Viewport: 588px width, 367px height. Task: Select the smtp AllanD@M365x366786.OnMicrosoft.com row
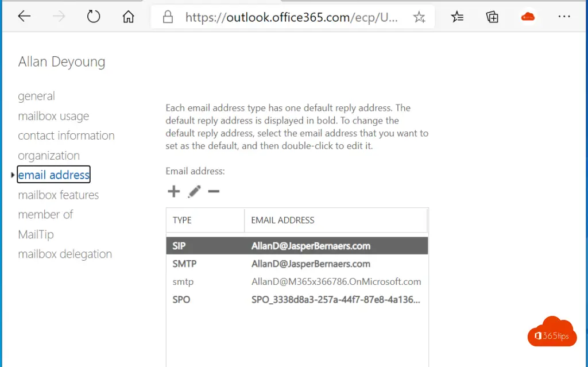pos(297,281)
